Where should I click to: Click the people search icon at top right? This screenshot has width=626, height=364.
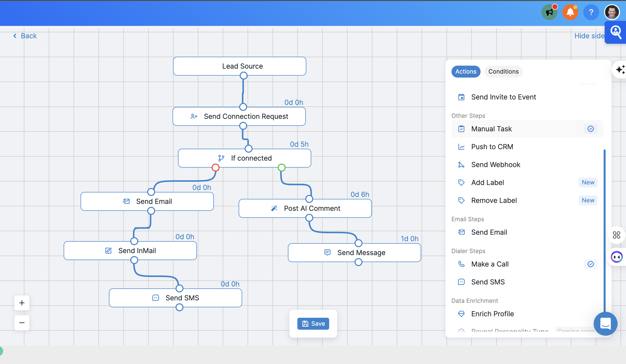click(616, 32)
